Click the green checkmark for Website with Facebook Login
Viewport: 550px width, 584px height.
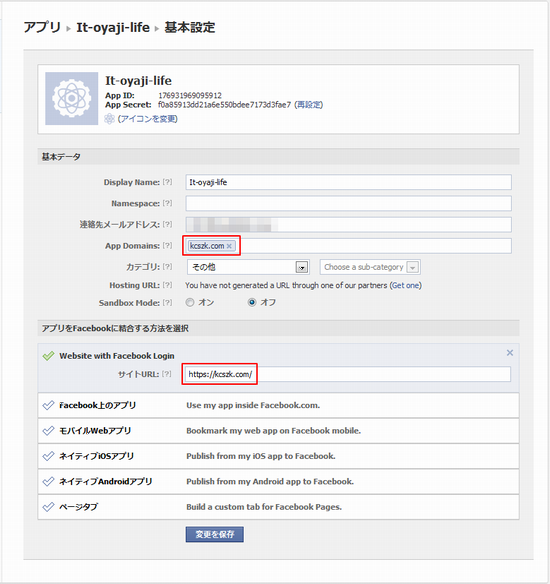pyautogui.click(x=48, y=356)
